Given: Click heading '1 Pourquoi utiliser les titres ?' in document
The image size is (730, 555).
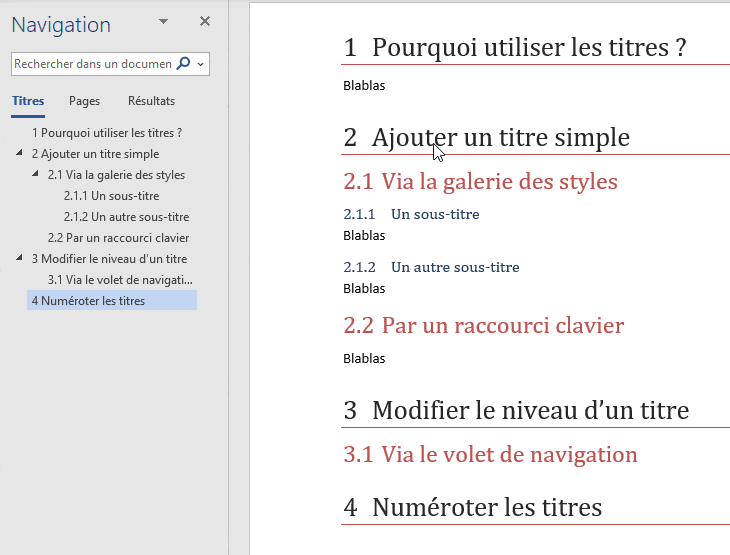Looking at the screenshot, I should point(515,48).
